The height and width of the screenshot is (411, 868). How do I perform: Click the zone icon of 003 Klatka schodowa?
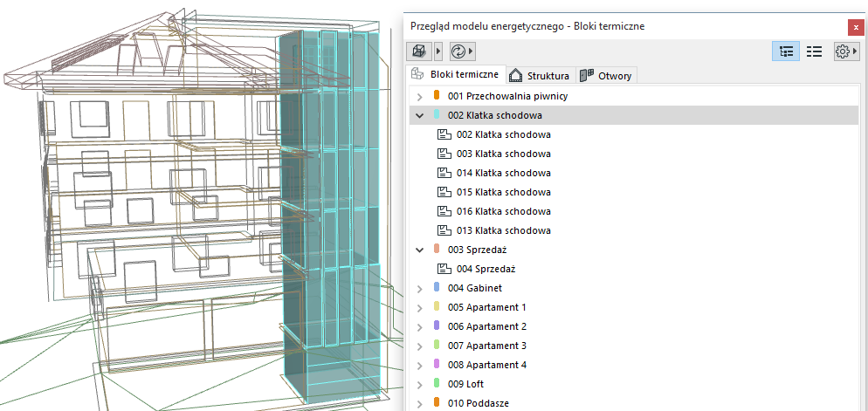click(444, 154)
